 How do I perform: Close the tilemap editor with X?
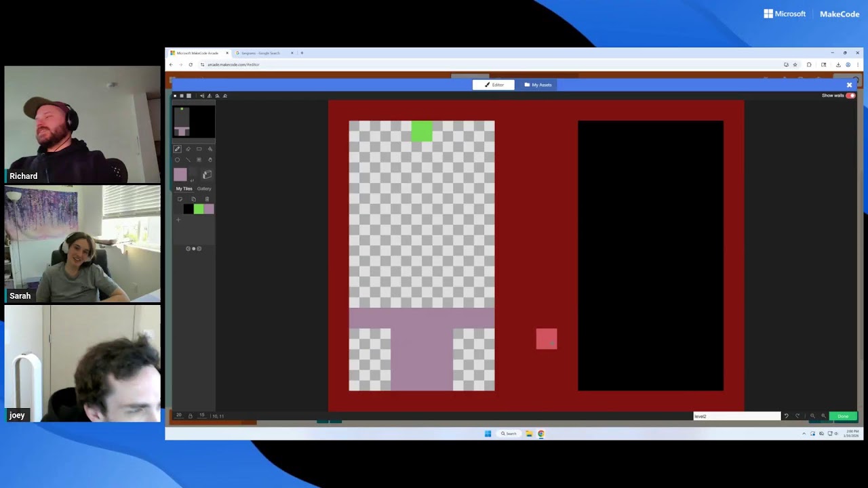point(849,85)
